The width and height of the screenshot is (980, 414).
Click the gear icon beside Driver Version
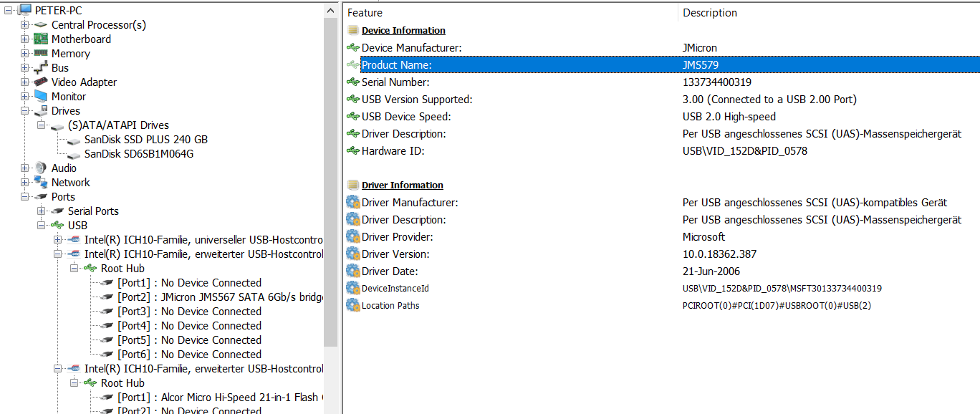[352, 254]
